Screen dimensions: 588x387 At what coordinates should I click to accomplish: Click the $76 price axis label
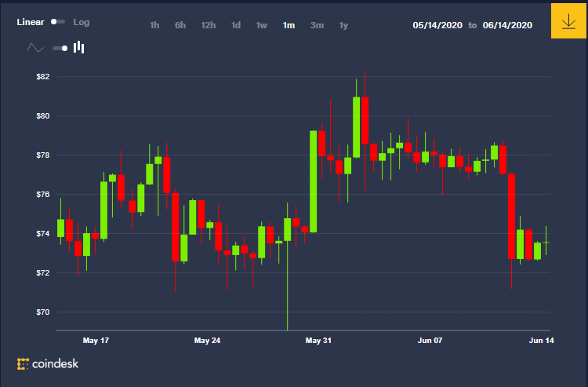43,195
